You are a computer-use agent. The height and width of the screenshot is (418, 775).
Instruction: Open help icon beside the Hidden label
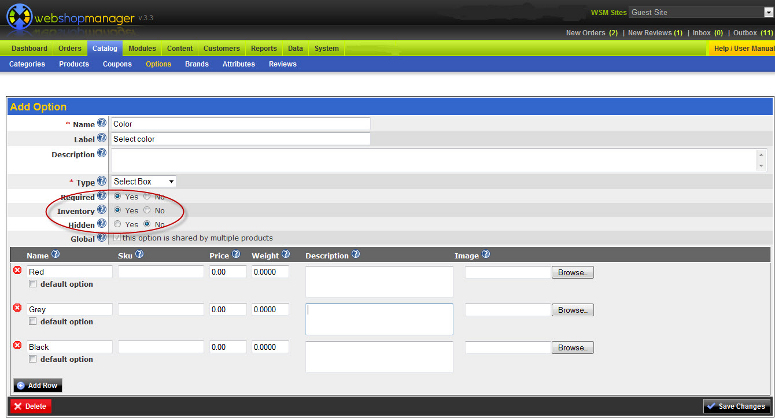pos(101,223)
